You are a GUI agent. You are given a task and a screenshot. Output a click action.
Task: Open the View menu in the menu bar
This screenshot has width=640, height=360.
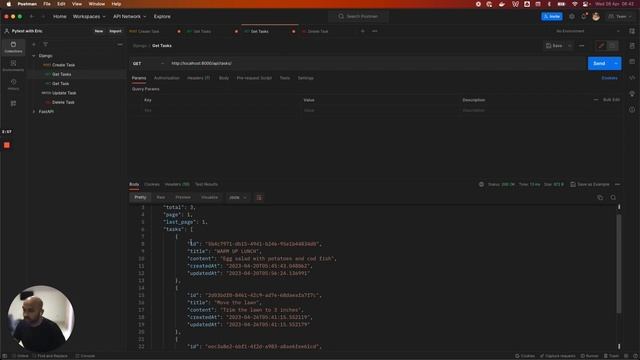pos(77,4)
